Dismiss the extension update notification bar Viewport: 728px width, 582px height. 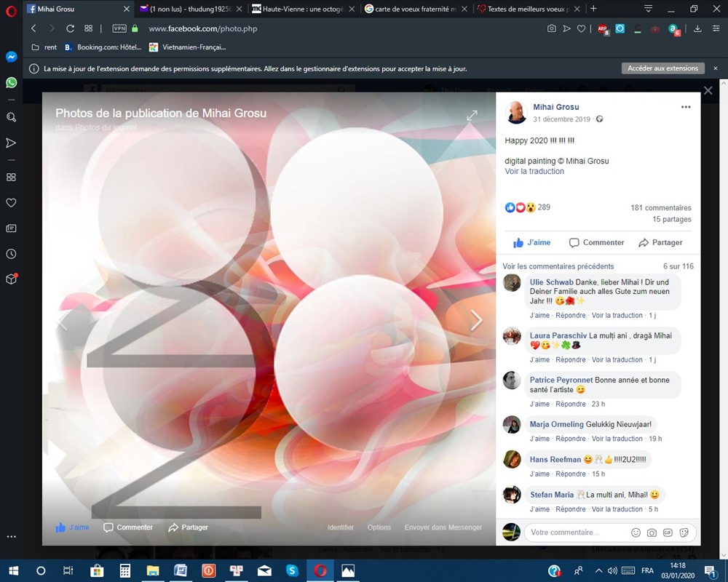(716, 68)
